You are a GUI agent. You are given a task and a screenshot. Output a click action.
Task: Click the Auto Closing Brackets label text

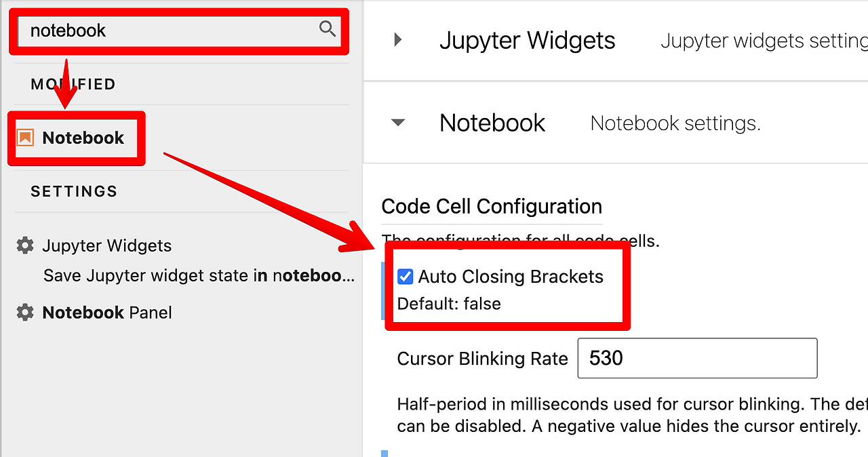pos(509,276)
